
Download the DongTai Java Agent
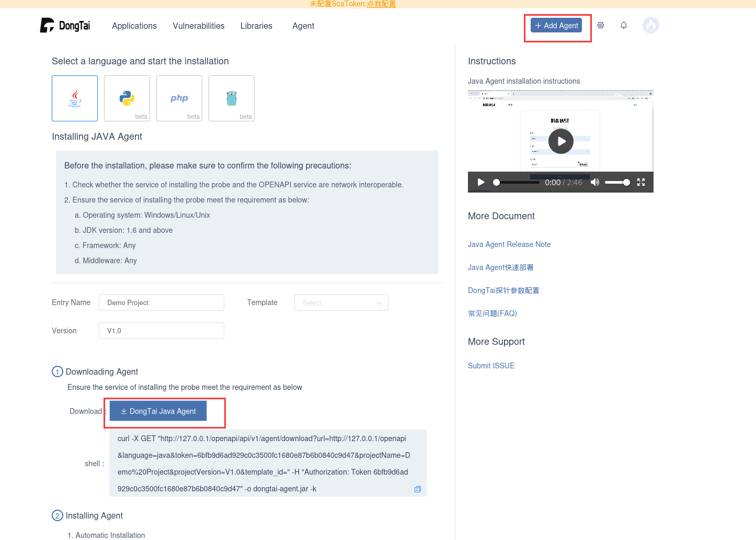pos(158,411)
